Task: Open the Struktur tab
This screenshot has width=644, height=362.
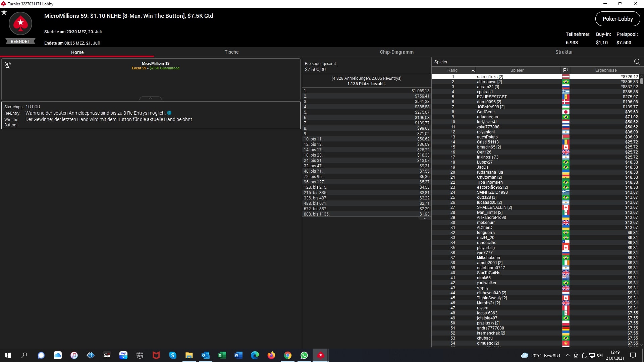Action: pos(564,52)
